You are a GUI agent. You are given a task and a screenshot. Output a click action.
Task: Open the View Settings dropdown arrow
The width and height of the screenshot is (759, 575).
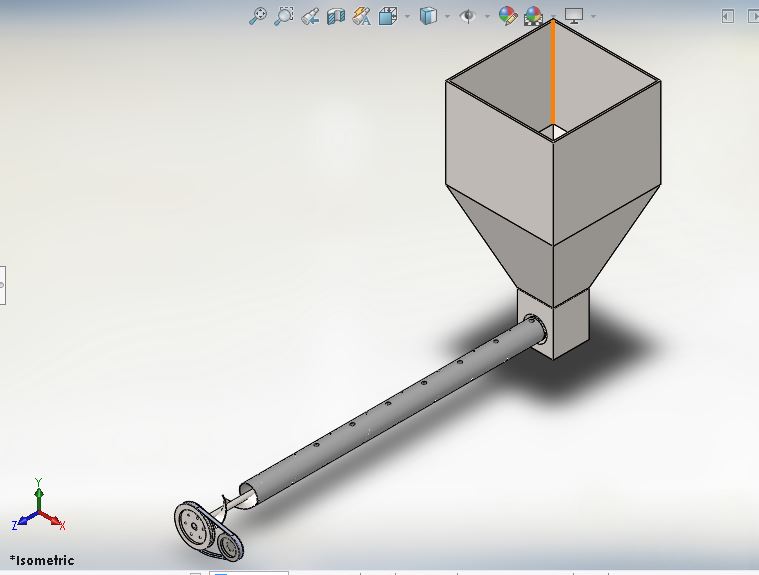coord(593,16)
